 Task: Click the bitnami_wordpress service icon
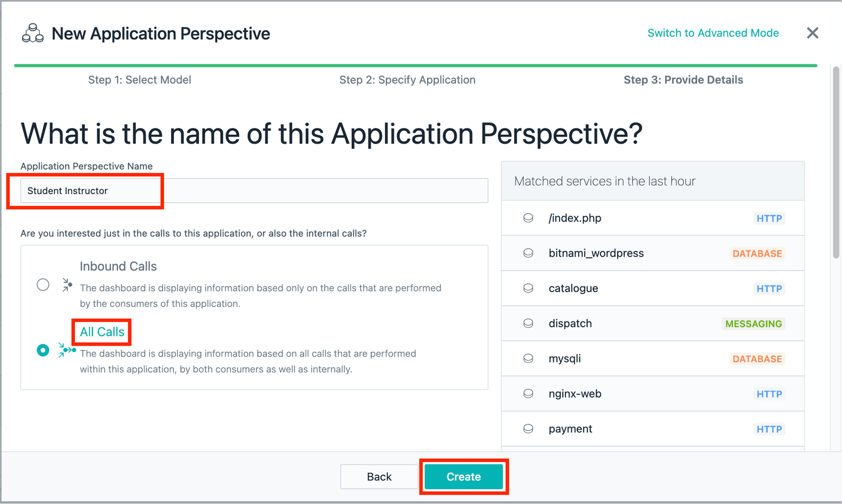pos(528,253)
